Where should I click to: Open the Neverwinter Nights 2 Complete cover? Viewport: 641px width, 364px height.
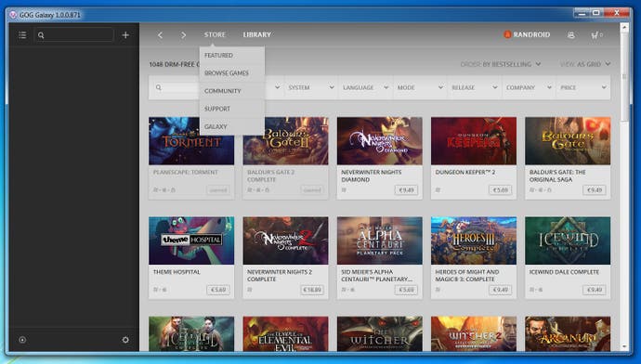pyautogui.click(x=285, y=240)
